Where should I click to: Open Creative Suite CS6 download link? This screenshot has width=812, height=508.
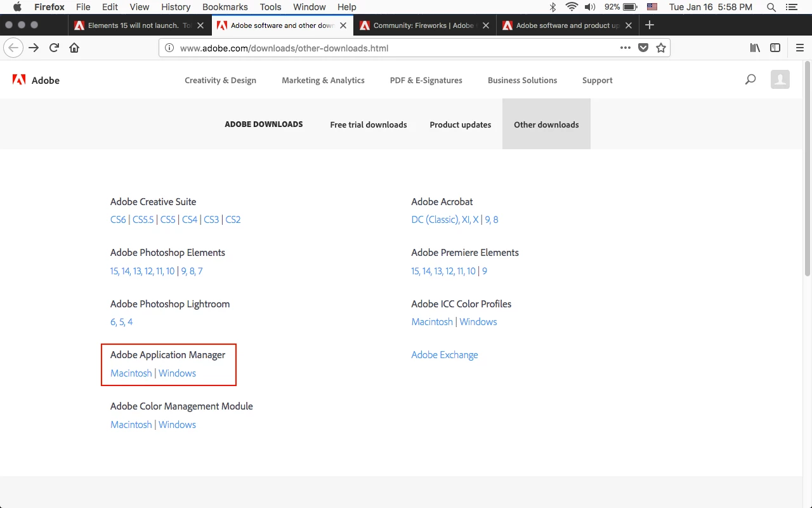(118, 220)
